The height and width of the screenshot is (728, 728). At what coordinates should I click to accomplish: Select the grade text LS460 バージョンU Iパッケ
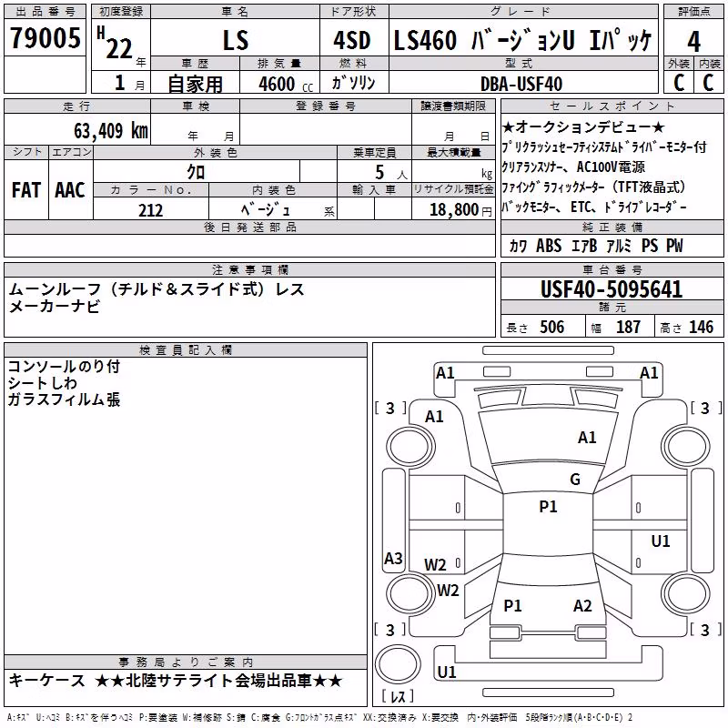522,40
